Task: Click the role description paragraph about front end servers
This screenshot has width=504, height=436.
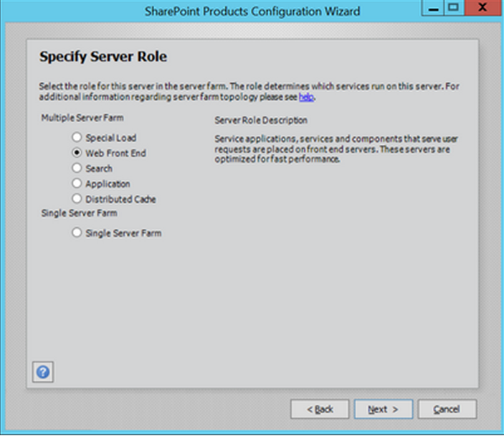Action: tap(336, 149)
